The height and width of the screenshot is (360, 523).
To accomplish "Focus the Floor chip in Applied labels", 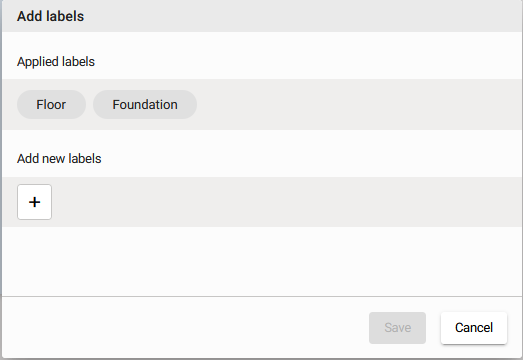I will coord(51,104).
